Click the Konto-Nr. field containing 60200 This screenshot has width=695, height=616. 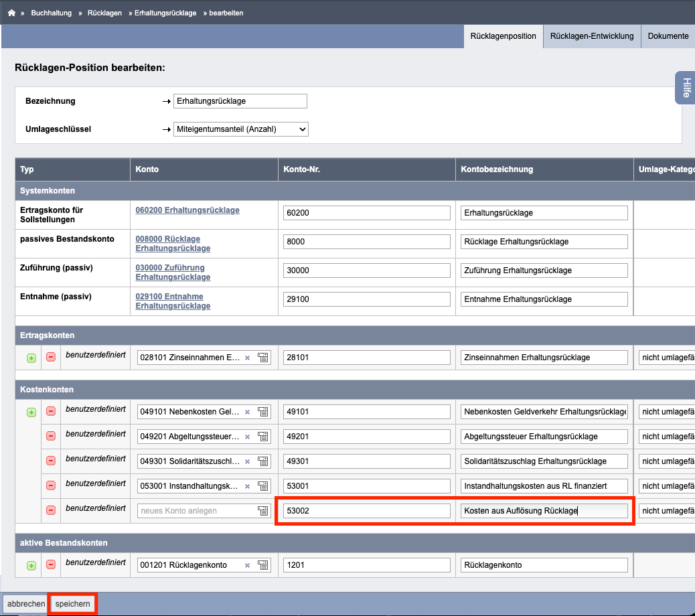tap(366, 213)
